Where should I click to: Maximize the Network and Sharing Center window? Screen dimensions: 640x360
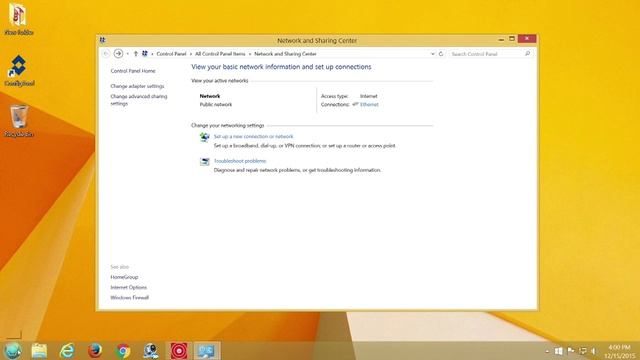512,39
